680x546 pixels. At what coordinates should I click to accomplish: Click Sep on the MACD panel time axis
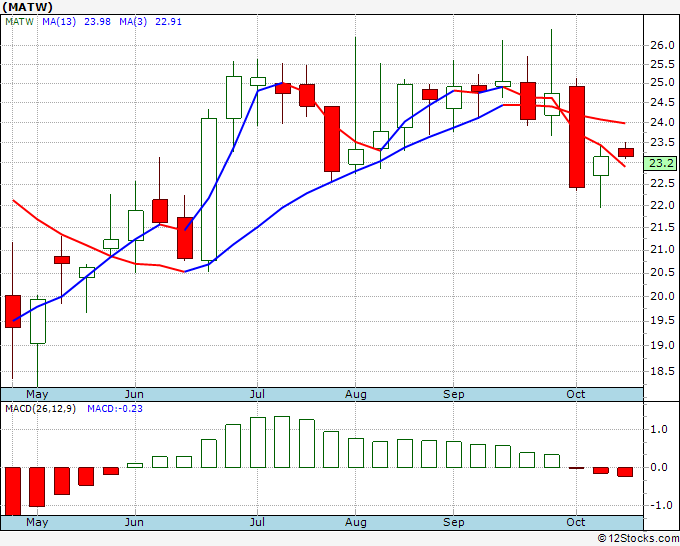click(x=454, y=522)
